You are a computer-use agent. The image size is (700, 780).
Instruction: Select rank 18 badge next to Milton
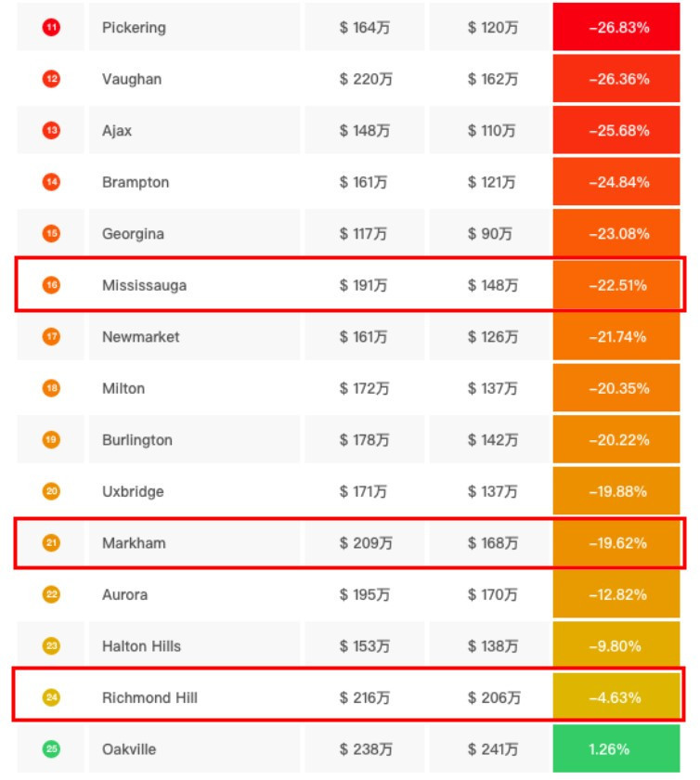click(x=51, y=388)
